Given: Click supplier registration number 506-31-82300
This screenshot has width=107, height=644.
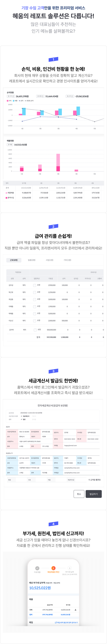Looking at the screenshot, I should coord(24,432).
